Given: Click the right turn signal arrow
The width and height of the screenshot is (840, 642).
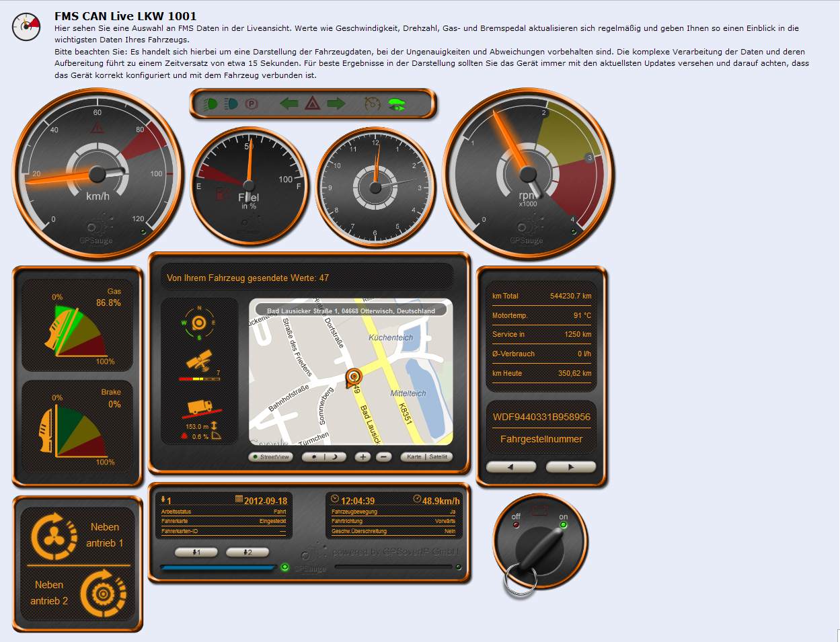Looking at the screenshot, I should coord(336,104).
